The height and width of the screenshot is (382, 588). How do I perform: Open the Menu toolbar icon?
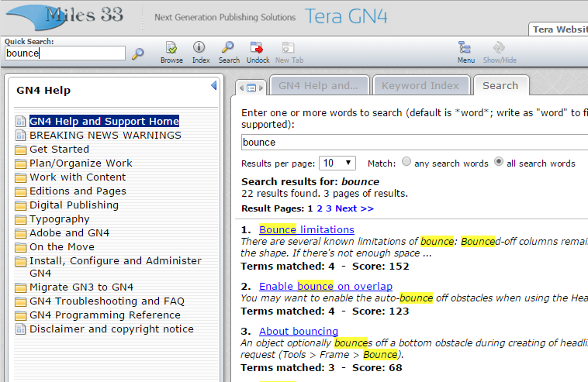point(465,53)
